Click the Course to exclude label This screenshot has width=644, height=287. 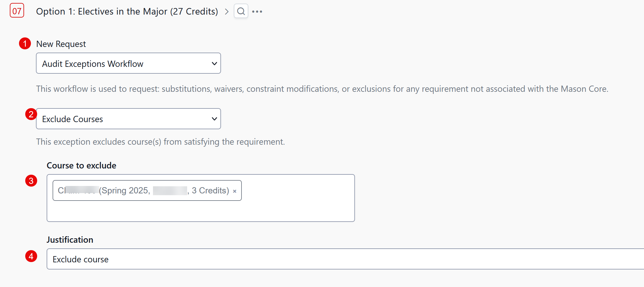[x=81, y=165]
